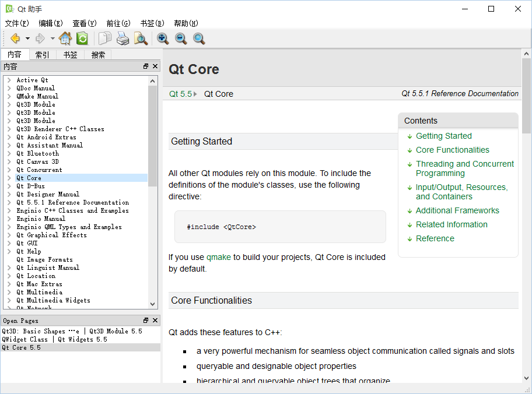The image size is (532, 394).
Task: Select Enginio Manual in contents tree
Action: click(41, 219)
